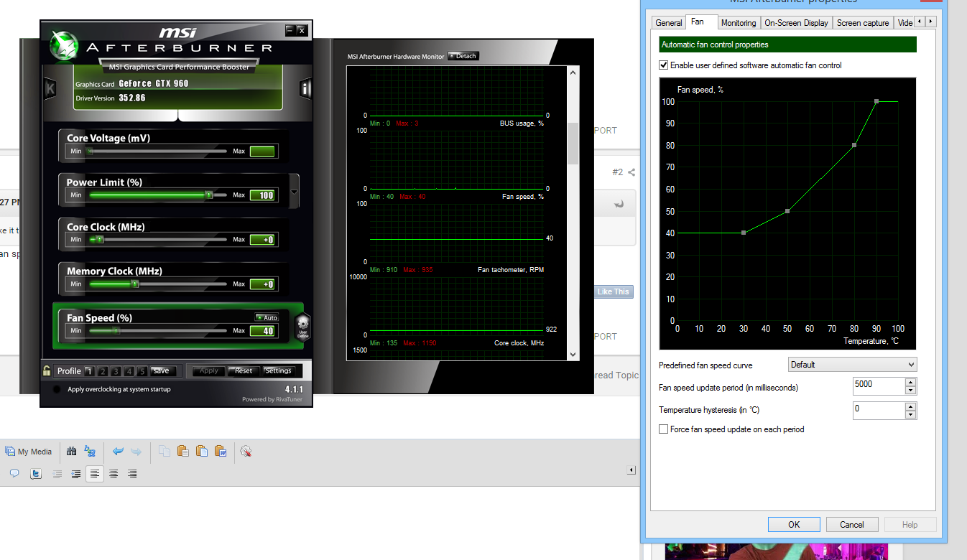Click Cancel in the properties dialog
Screen dimensions: 967x560
point(852,525)
